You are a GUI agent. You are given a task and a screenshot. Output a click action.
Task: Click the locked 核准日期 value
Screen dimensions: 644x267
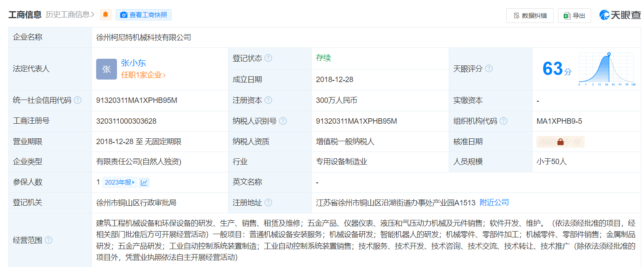[x=560, y=142]
